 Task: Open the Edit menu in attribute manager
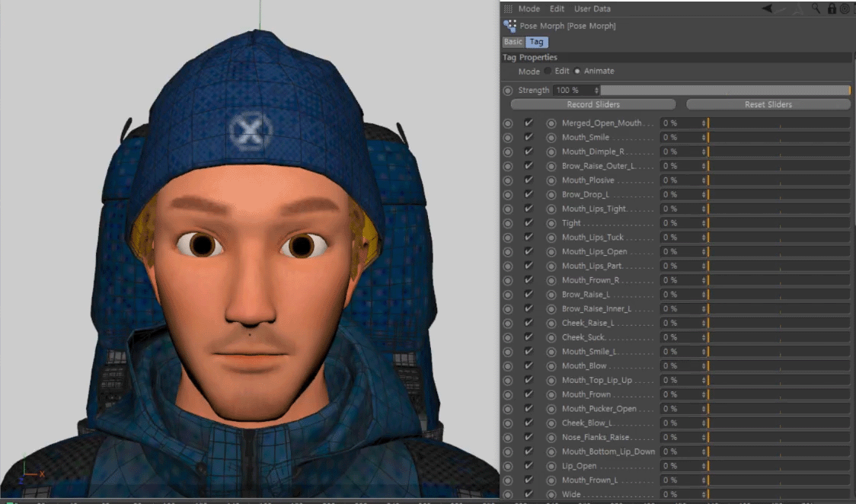pos(557,8)
